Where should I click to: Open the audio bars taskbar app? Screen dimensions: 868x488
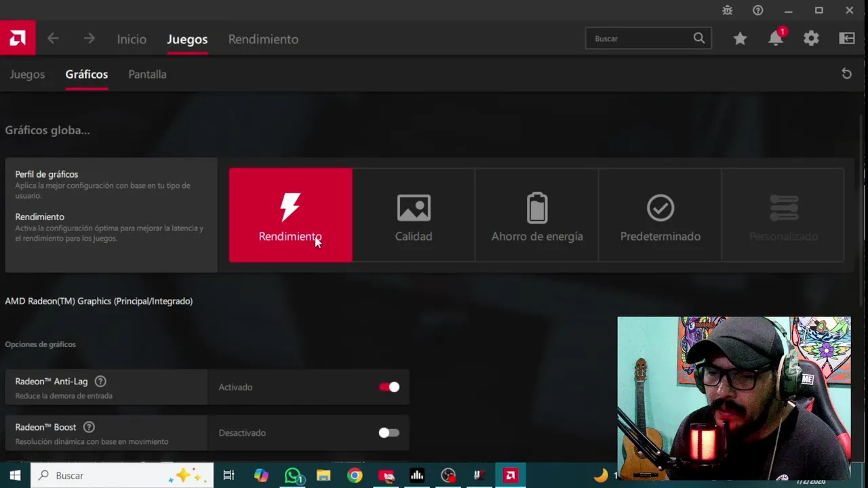pyautogui.click(x=417, y=475)
